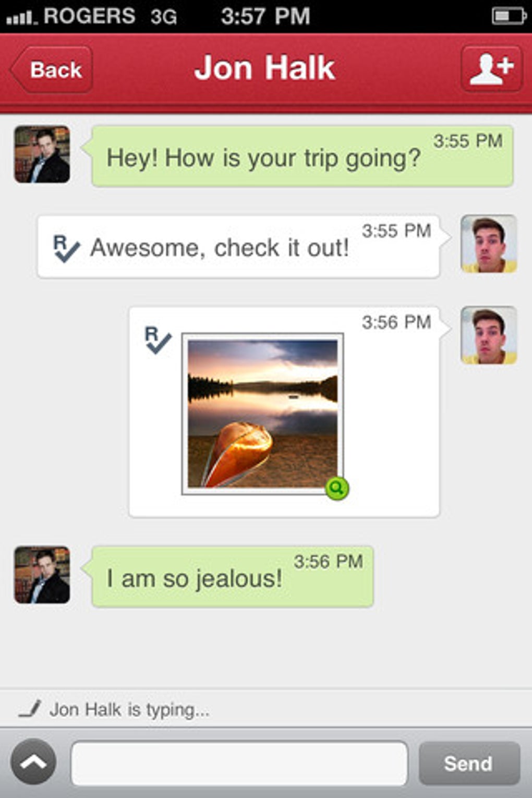
Task: Tap the battery icon in status bar
Action: pos(507,16)
